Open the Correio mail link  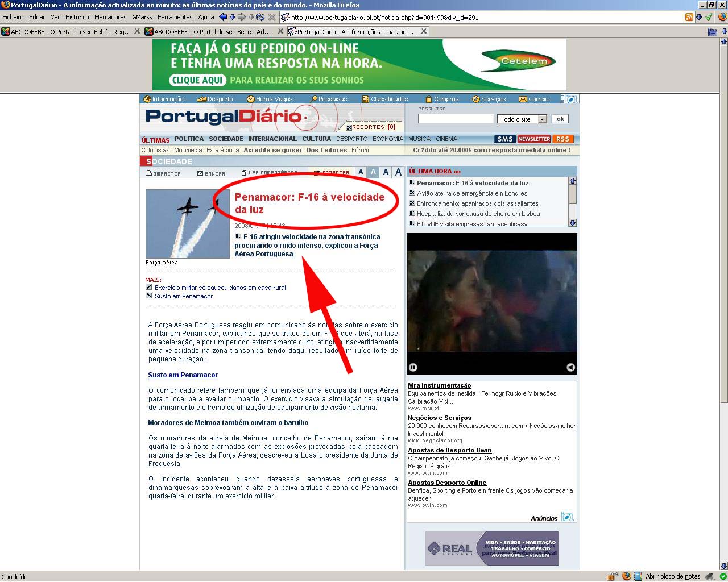(533, 99)
